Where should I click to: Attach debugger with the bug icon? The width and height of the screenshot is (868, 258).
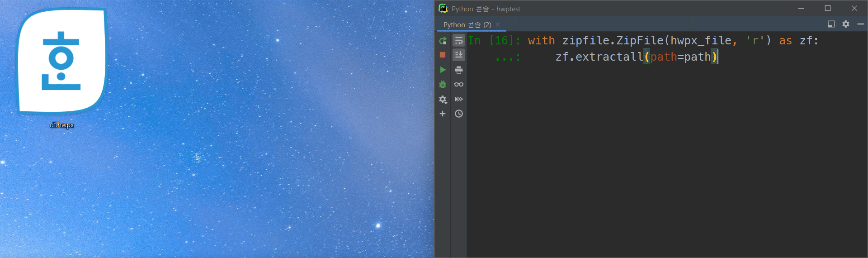tap(443, 85)
